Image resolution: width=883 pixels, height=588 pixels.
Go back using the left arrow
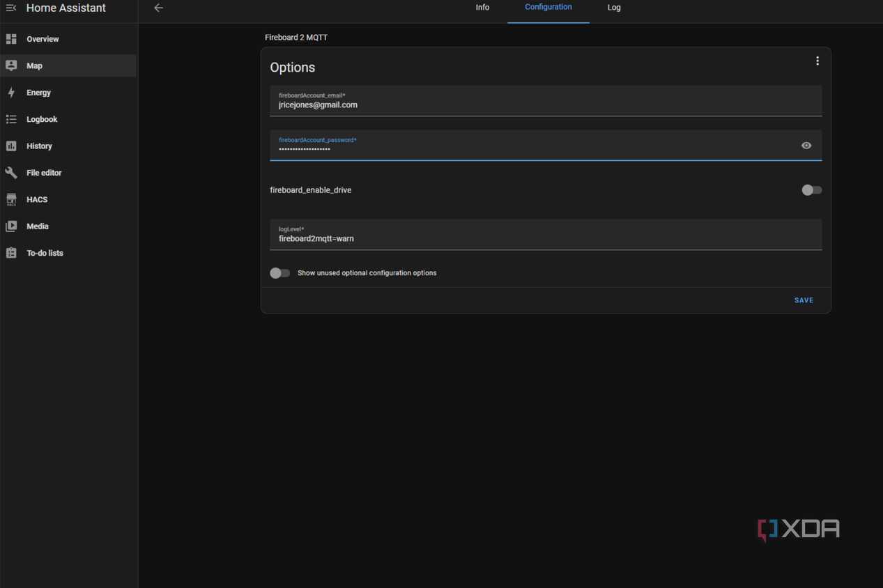point(158,8)
